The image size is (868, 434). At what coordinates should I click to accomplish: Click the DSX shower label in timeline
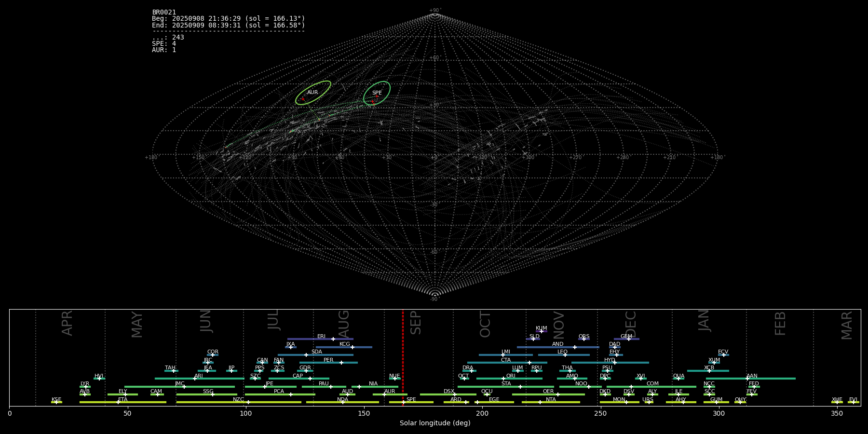click(449, 392)
